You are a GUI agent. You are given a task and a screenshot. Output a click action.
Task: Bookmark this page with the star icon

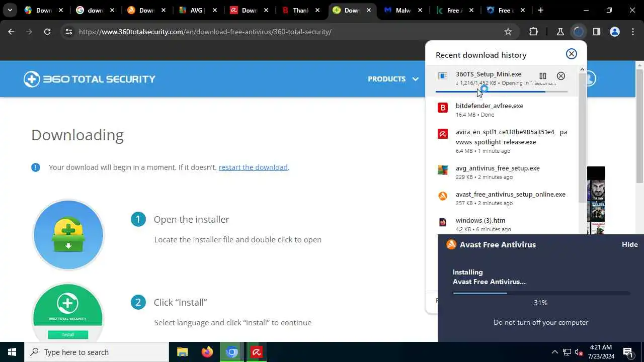pyautogui.click(x=508, y=32)
